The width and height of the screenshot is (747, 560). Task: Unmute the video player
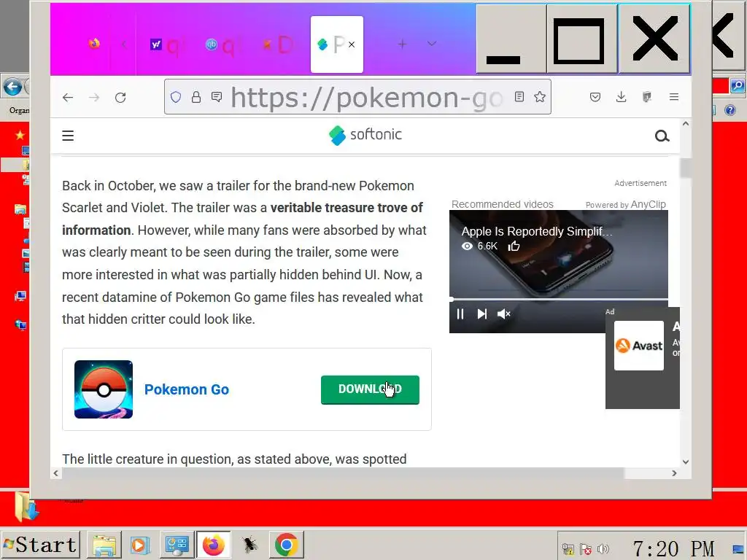(503, 314)
